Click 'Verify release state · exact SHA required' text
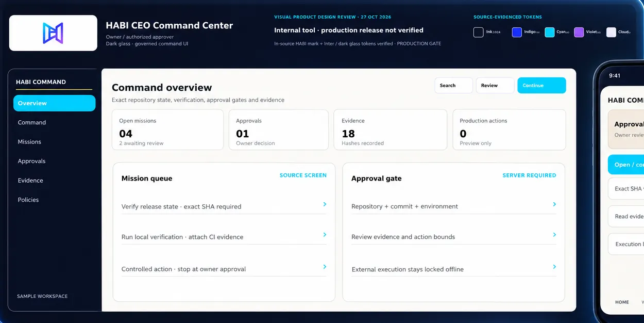 coord(181,206)
